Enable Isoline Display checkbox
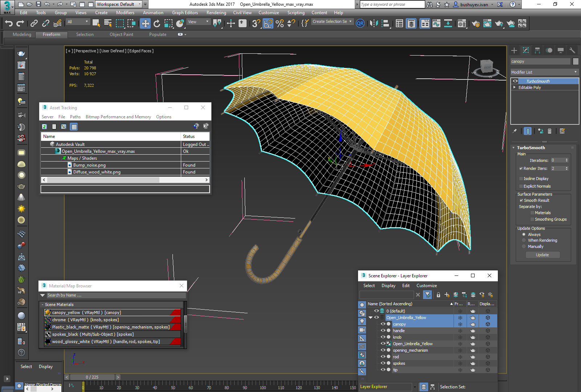 (521, 179)
